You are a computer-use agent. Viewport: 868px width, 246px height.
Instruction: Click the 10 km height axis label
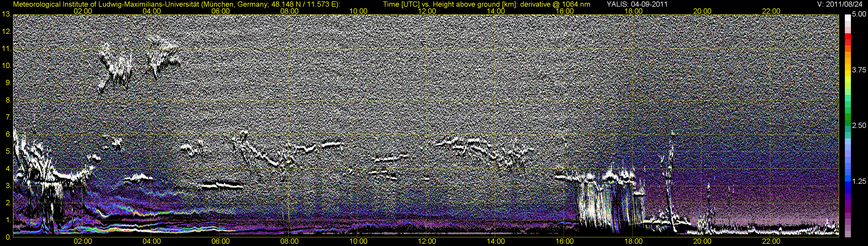pos(7,66)
